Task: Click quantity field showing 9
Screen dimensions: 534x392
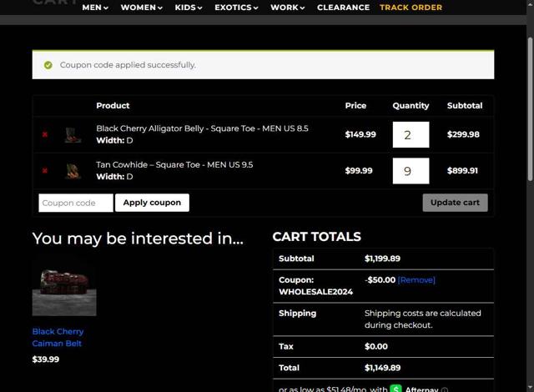Action: [411, 171]
